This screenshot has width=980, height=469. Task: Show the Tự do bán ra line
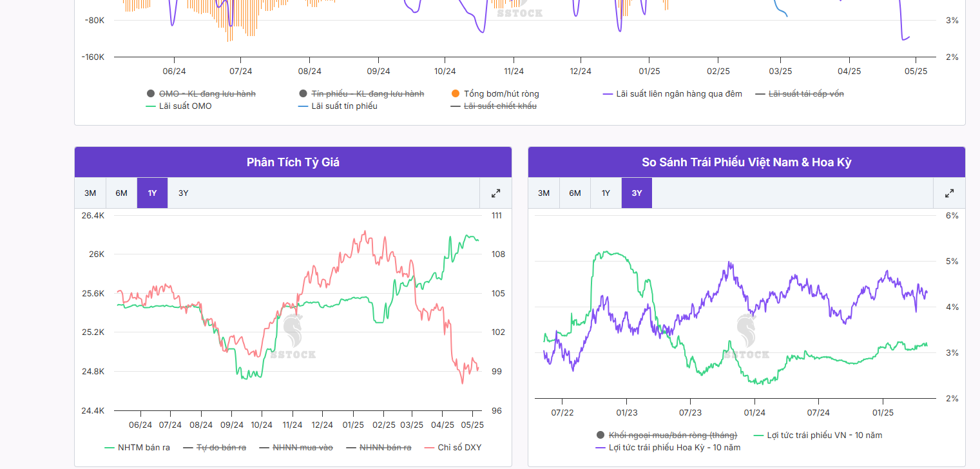[x=220, y=448]
